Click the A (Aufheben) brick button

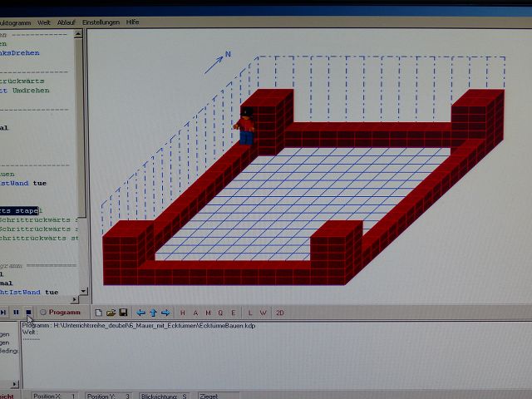(x=195, y=313)
